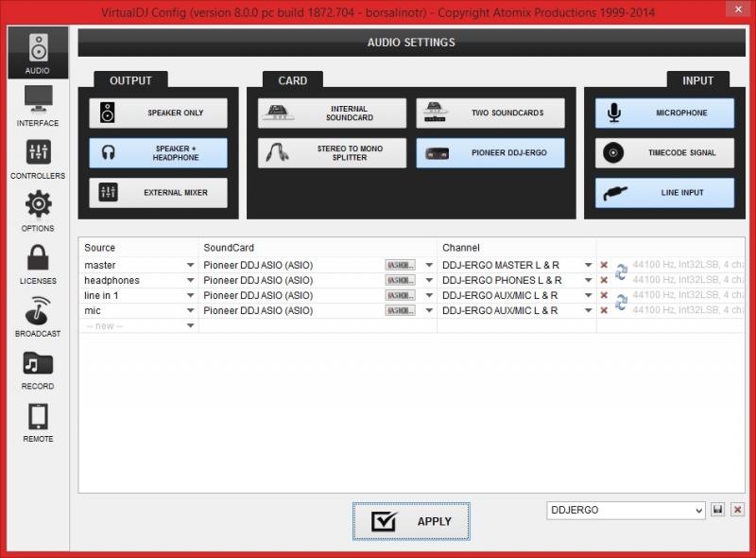Open DDJ-ERGO MASTER L & R channel dropdown
756x558 pixels.
click(x=588, y=265)
